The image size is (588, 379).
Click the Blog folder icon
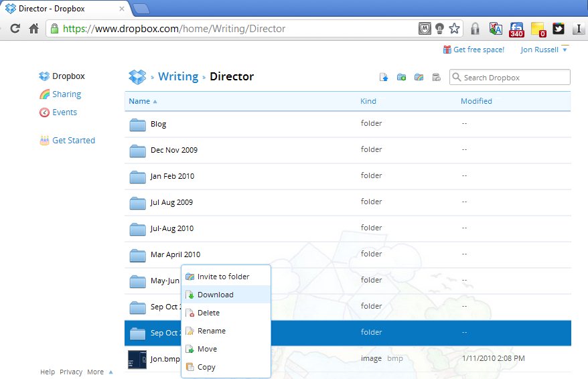(138, 125)
